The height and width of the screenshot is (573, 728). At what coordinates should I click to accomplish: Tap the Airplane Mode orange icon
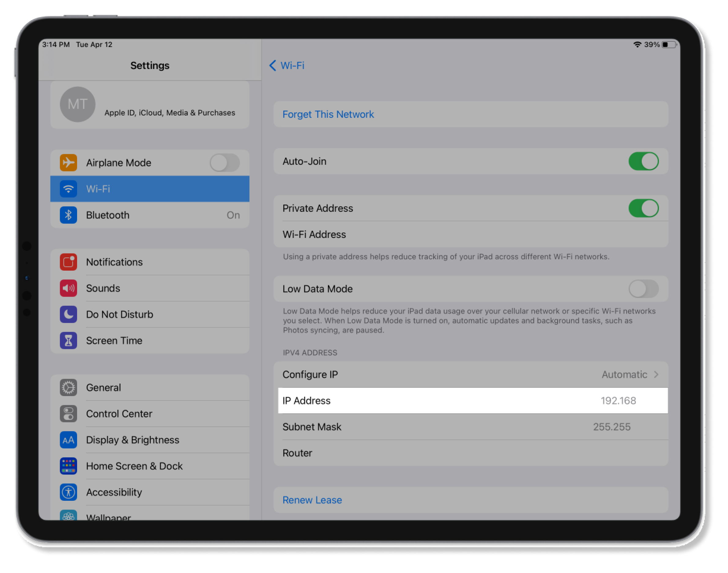pyautogui.click(x=69, y=163)
